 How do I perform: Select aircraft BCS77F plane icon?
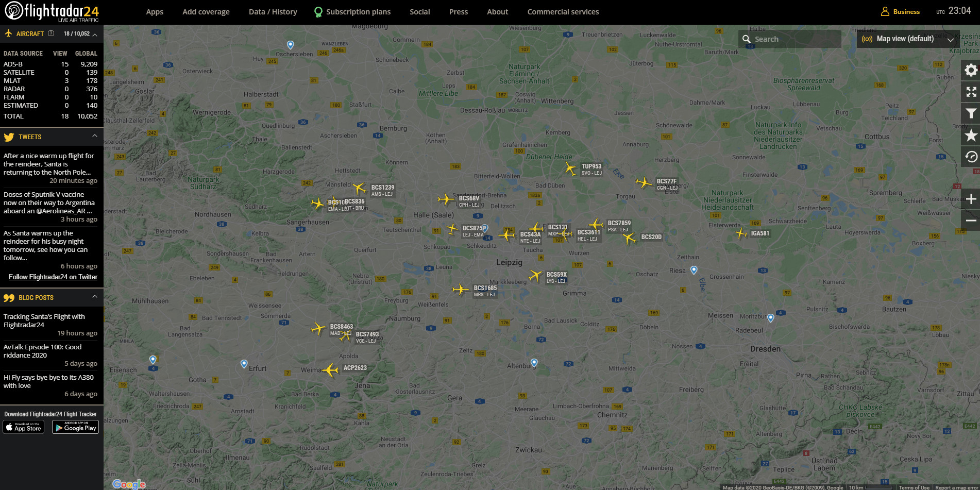644,182
